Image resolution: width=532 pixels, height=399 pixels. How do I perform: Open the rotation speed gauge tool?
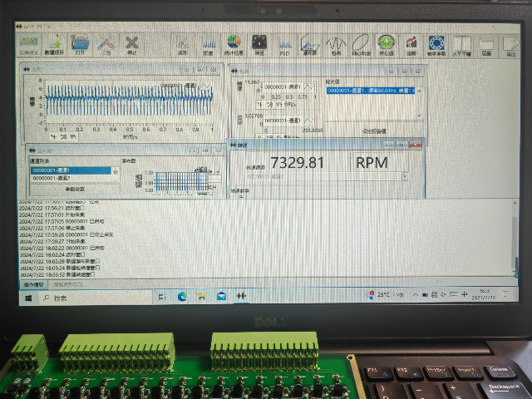259,44
